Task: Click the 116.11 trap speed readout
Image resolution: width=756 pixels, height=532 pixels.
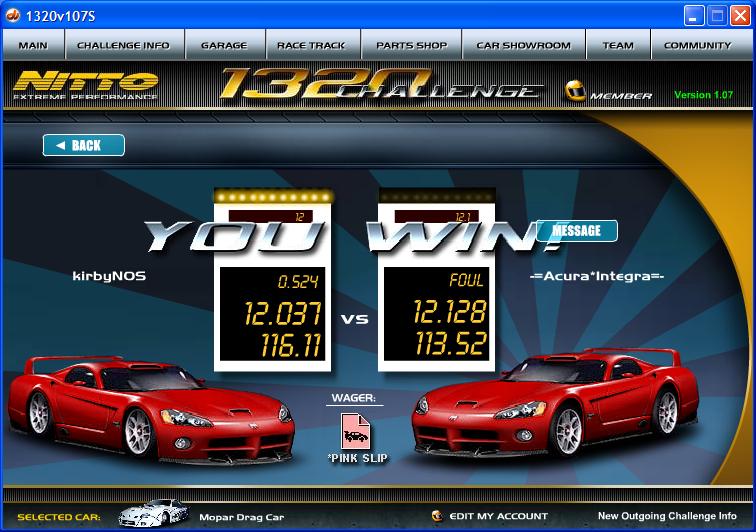Action: click(291, 345)
